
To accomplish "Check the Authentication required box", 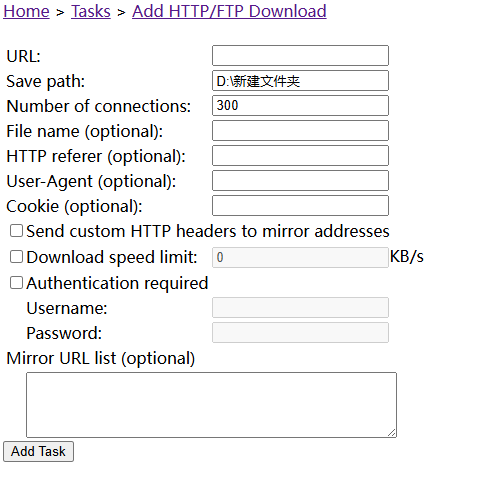I will pyautogui.click(x=16, y=283).
